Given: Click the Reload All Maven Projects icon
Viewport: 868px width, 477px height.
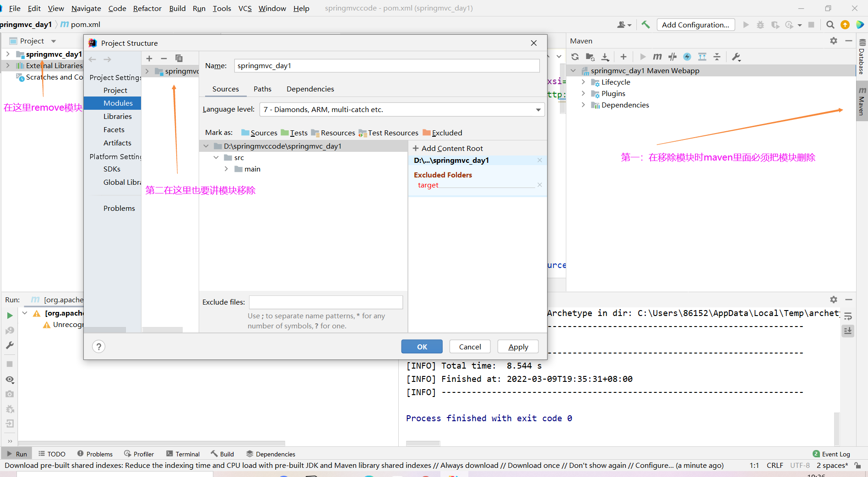Looking at the screenshot, I should coord(575,57).
